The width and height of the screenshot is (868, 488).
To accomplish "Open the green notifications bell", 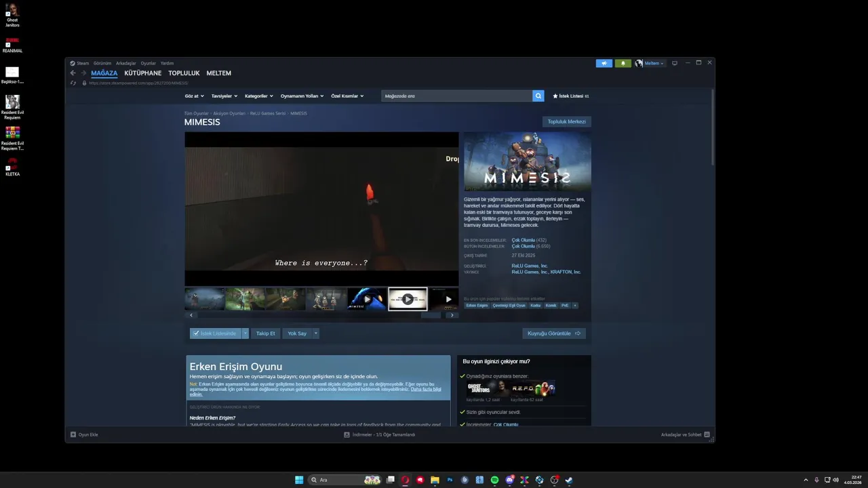I will pyautogui.click(x=623, y=63).
